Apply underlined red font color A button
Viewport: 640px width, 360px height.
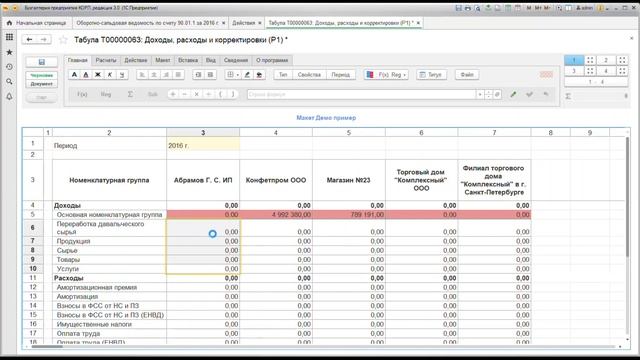click(x=86, y=75)
